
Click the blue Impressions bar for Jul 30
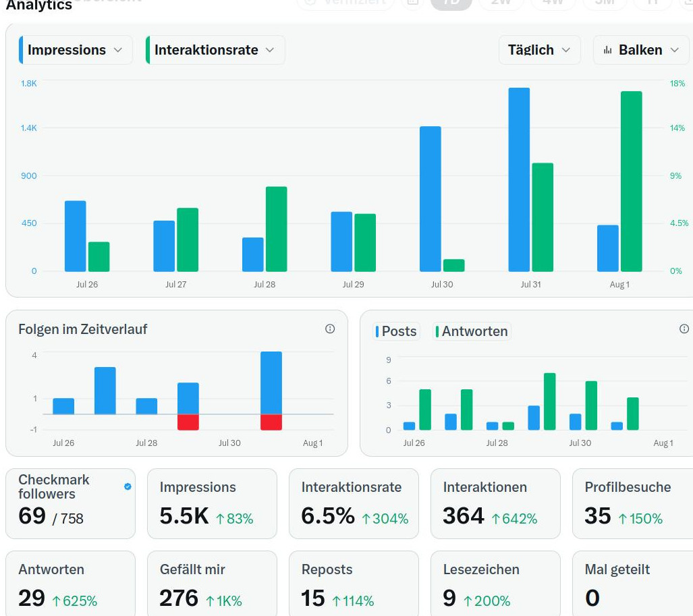[431, 199]
